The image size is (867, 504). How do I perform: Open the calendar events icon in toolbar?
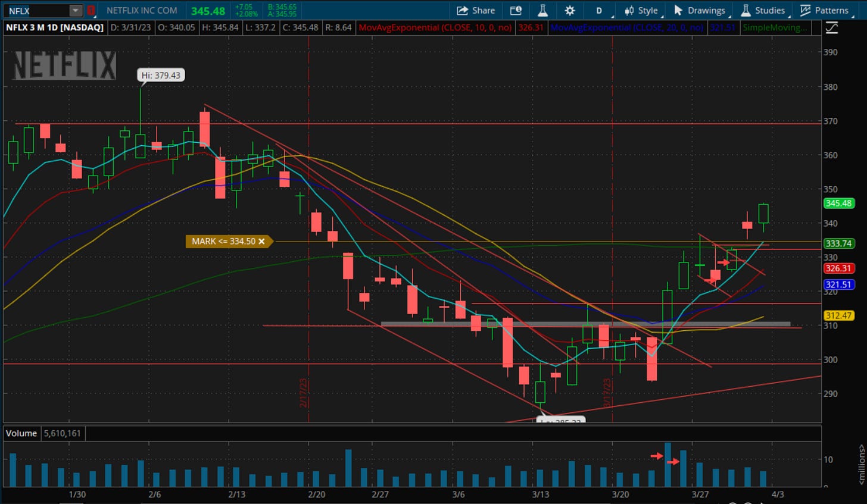pyautogui.click(x=516, y=11)
